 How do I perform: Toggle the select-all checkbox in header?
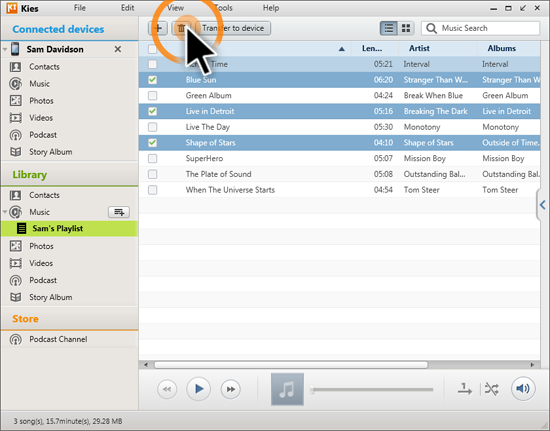coord(152,49)
